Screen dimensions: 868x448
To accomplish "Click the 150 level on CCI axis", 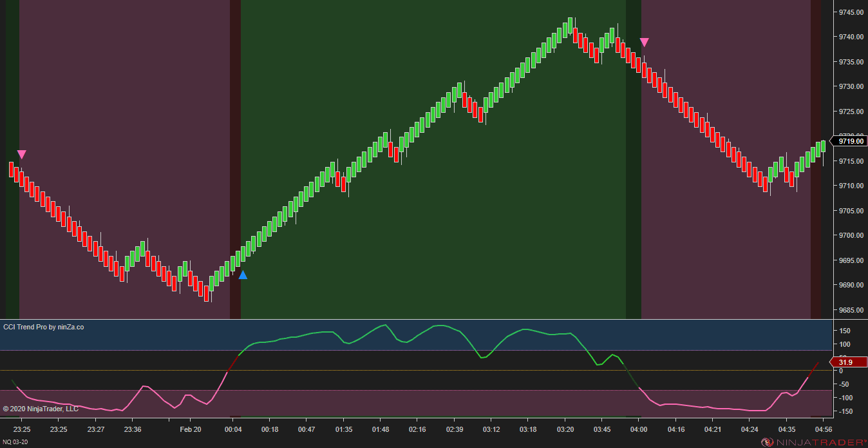I will click(845, 331).
